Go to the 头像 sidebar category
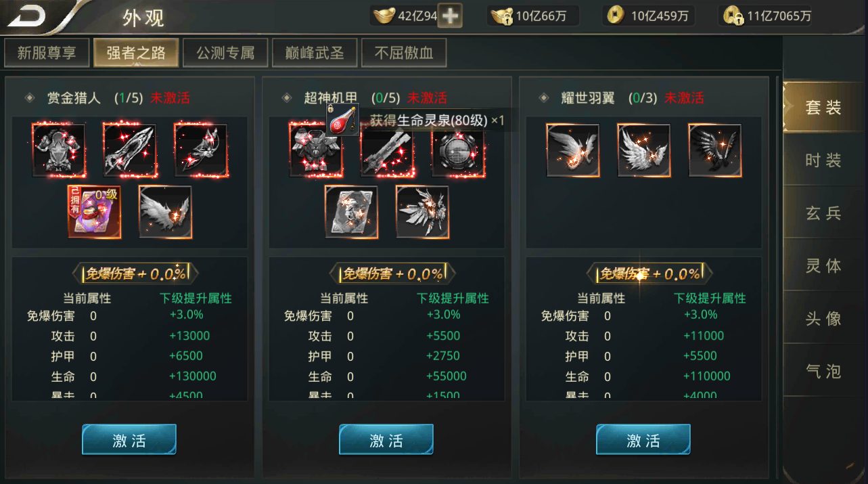The width and height of the screenshot is (868, 484). [823, 319]
